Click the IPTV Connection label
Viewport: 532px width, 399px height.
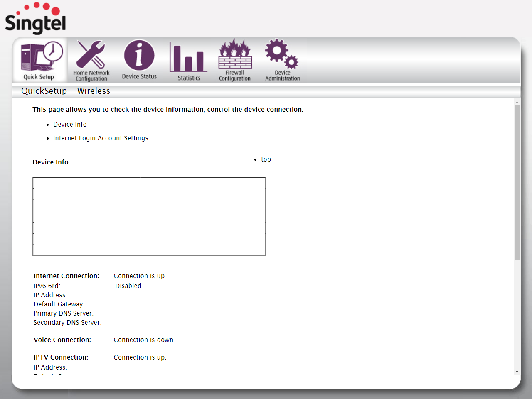click(x=61, y=357)
